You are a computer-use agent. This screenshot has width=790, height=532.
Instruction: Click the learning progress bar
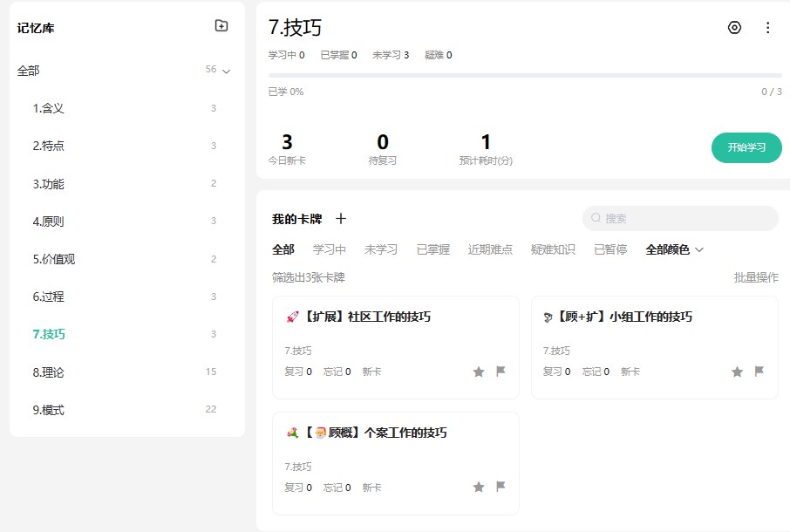click(525, 76)
